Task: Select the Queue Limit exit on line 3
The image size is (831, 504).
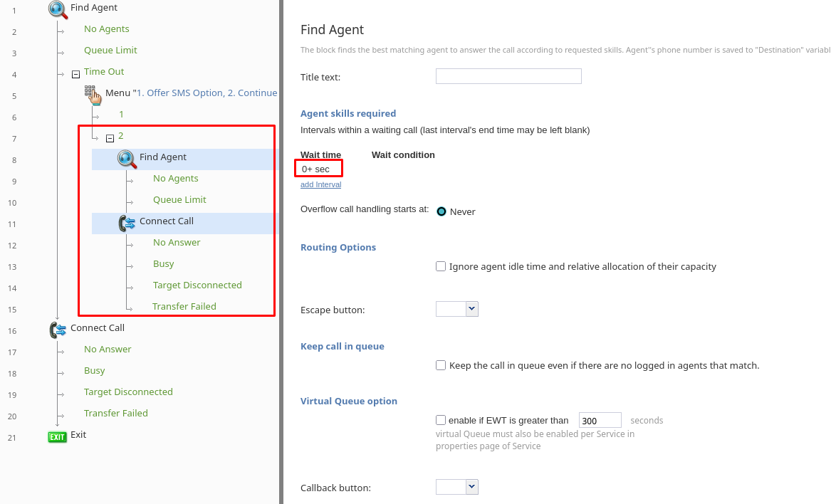Action: click(x=110, y=51)
